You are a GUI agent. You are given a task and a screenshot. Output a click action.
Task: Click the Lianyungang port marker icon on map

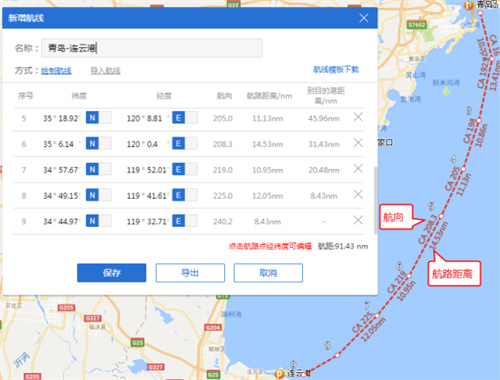tap(279, 374)
